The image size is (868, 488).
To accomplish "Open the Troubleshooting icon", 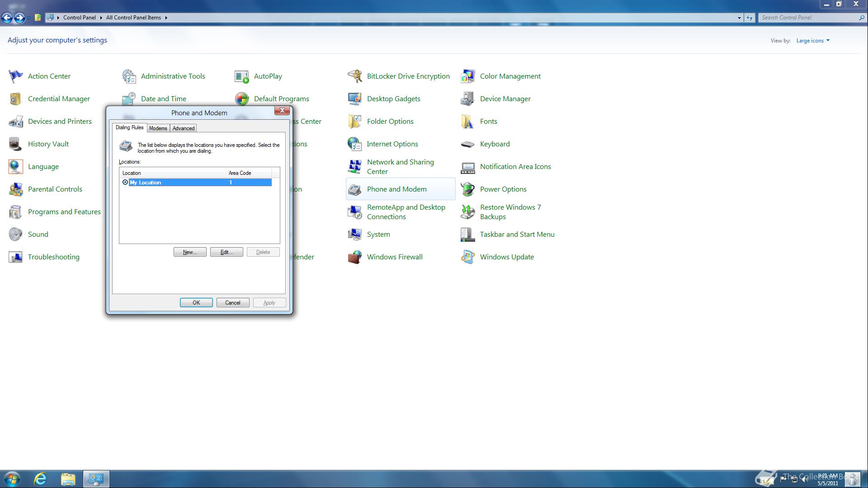I will tap(16, 257).
